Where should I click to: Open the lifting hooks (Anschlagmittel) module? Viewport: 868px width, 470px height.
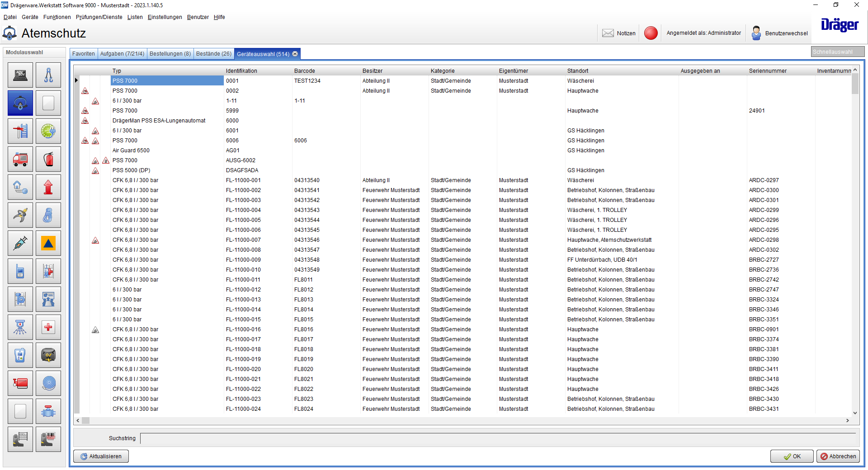point(48,75)
